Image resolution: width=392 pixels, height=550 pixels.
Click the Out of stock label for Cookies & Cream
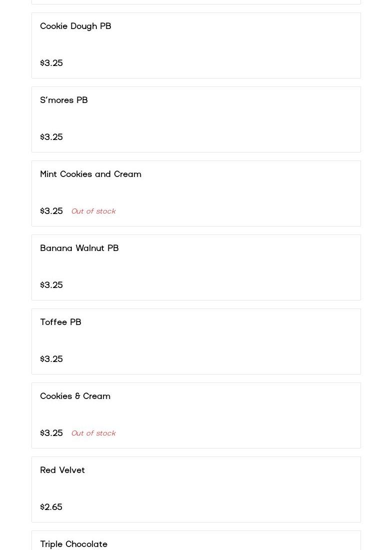tap(93, 433)
